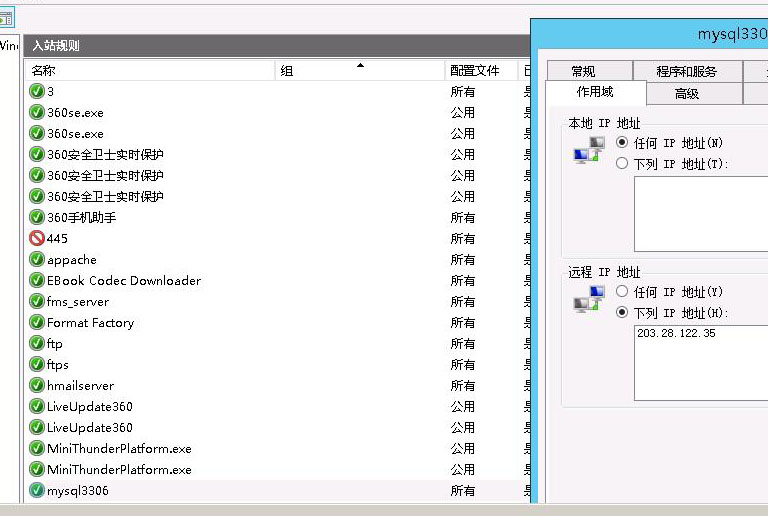Click the empty local IP address list box
The width and height of the screenshot is (768, 516).
click(701, 214)
